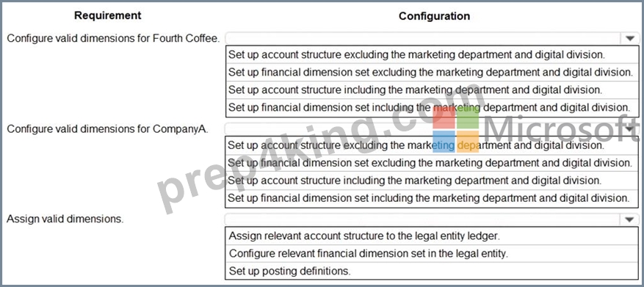Open the Fourth Coffee configuration dropdown arrow

click(x=630, y=39)
